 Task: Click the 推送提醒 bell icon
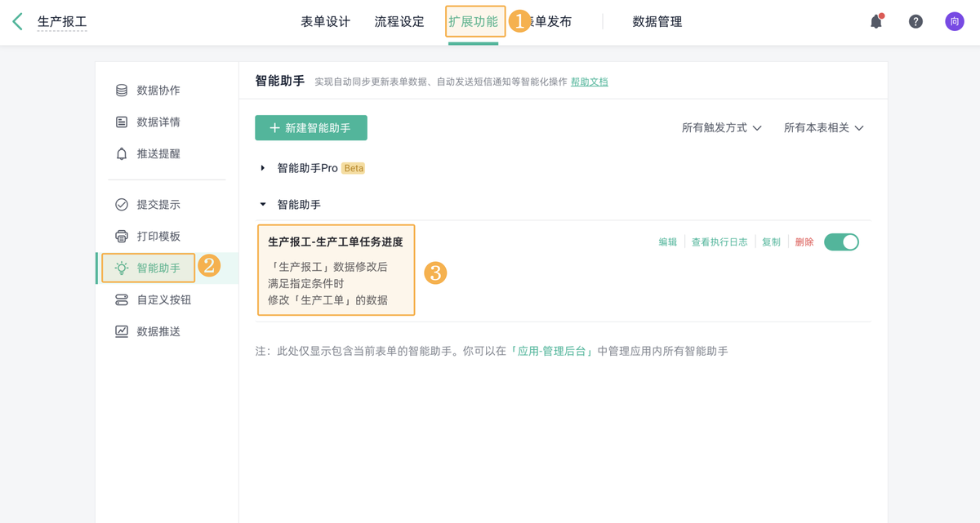[123, 153]
